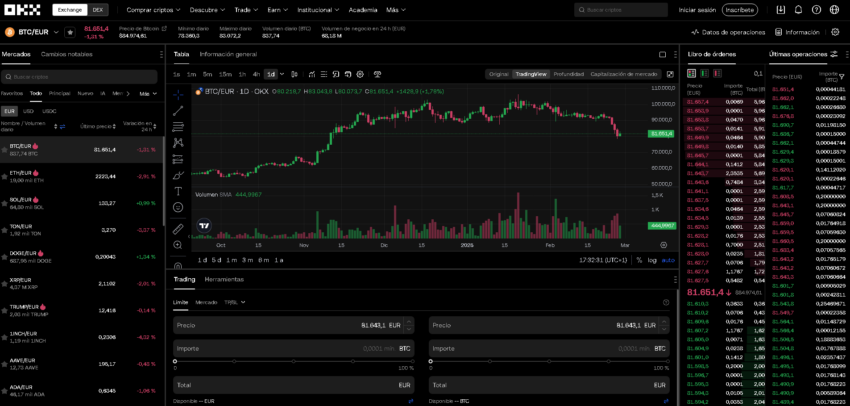The image size is (850, 406).
Task: Select the Fibonacci retracement tool
Action: 178,127
